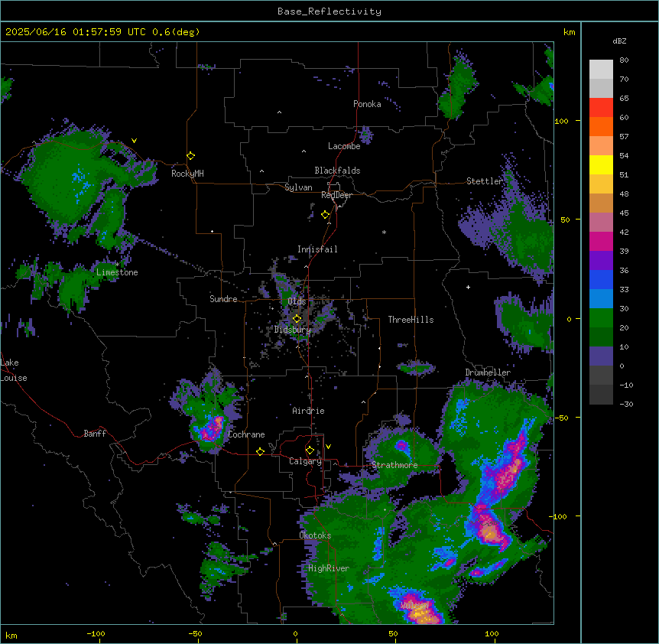Screen dimensions: 659x644
Task: Click the 80 value at legend top
Action: 624,60
